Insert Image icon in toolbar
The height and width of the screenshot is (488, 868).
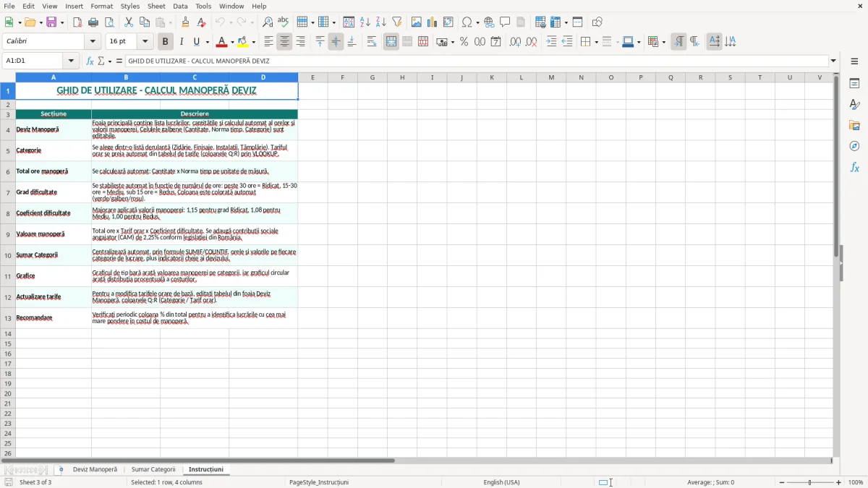pos(417,22)
